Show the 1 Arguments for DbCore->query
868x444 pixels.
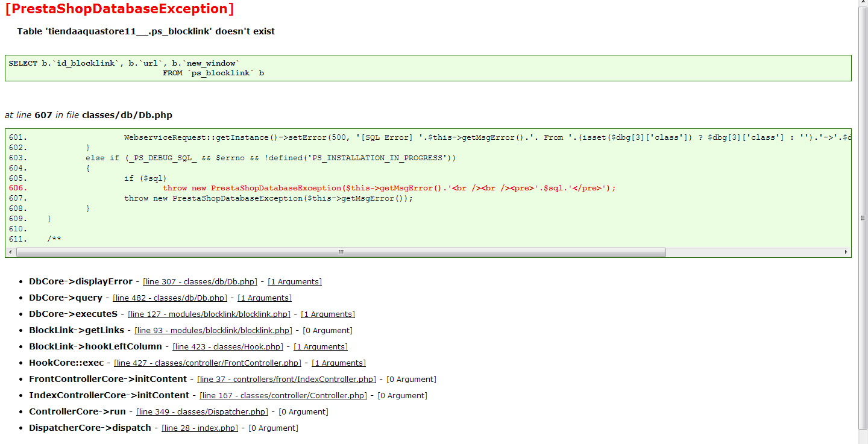pyautogui.click(x=265, y=298)
